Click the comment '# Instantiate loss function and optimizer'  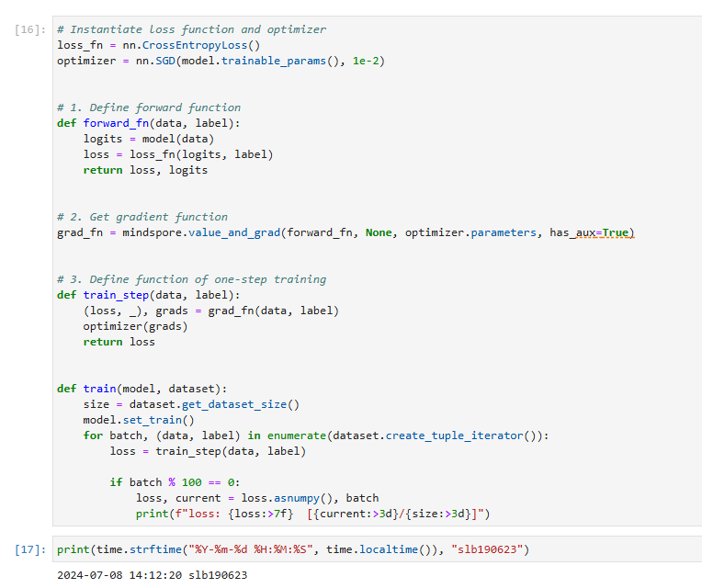(192, 29)
